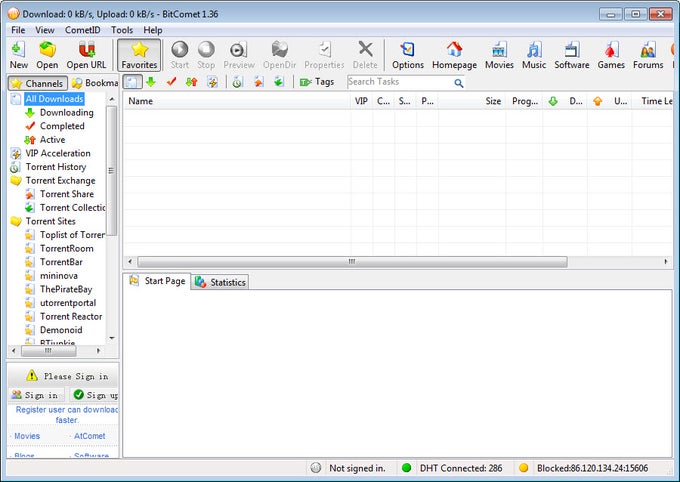Sort the task list by Size column
The width and height of the screenshot is (680, 482).
click(x=471, y=101)
